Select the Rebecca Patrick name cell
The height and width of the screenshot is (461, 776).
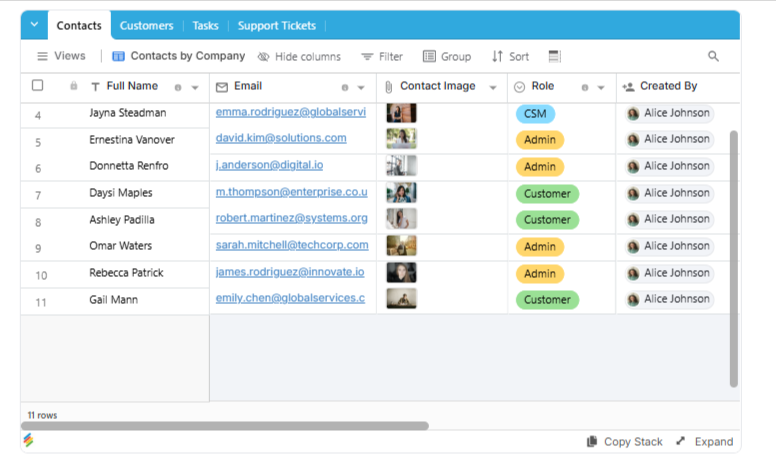click(x=126, y=273)
